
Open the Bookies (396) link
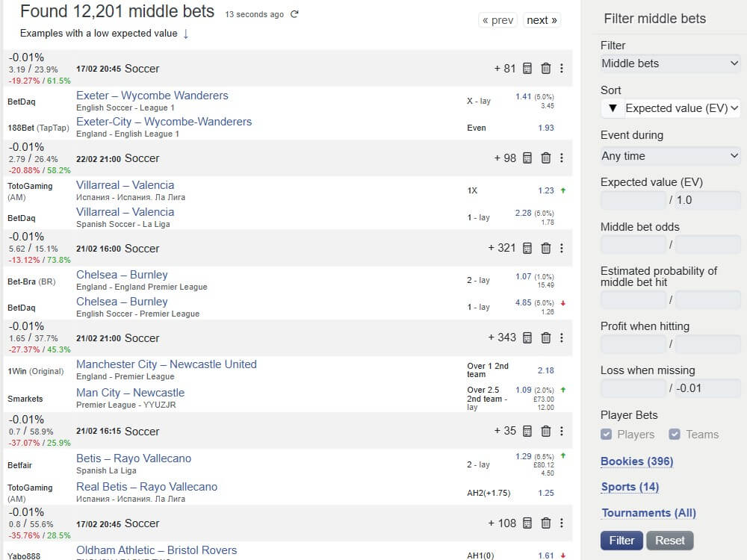coord(636,461)
